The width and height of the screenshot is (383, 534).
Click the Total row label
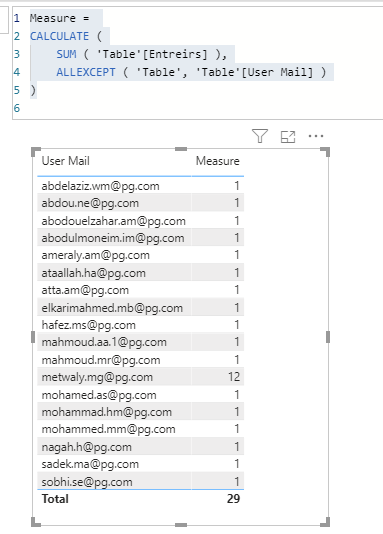[x=55, y=499]
